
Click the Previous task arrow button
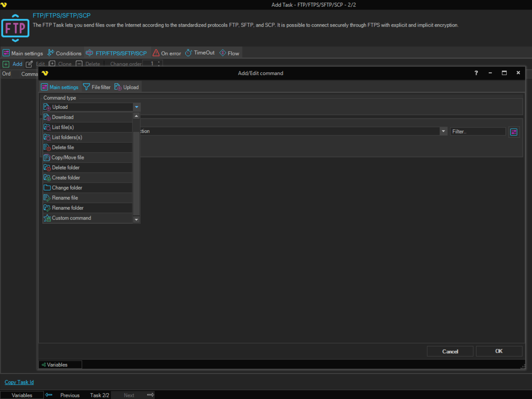click(x=49, y=395)
